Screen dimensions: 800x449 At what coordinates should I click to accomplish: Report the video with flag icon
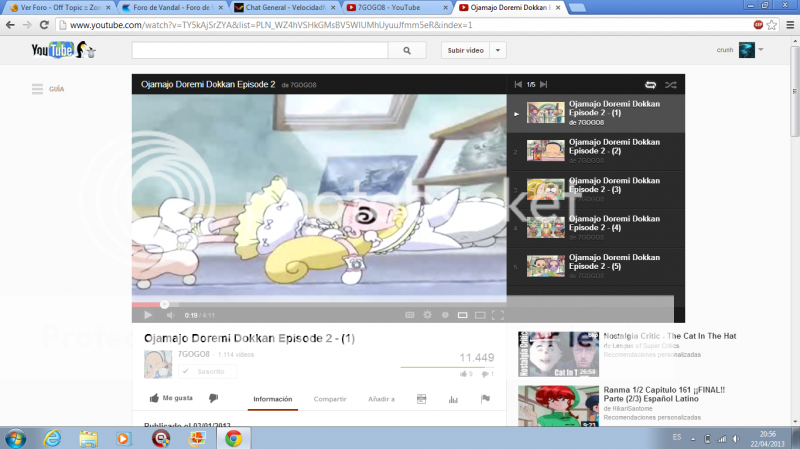pyautogui.click(x=485, y=399)
